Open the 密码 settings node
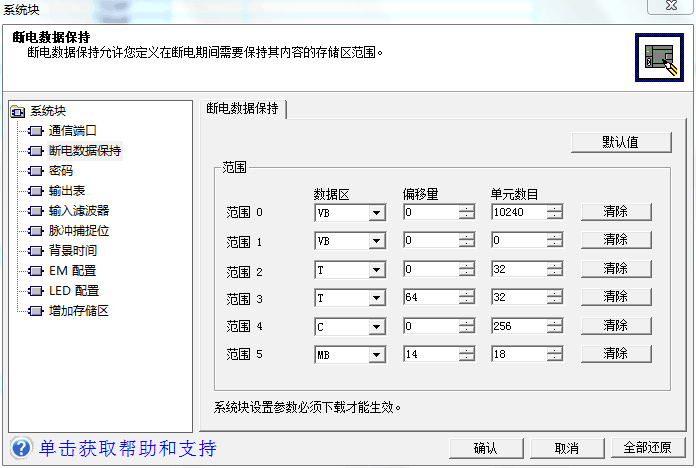 coord(60,171)
